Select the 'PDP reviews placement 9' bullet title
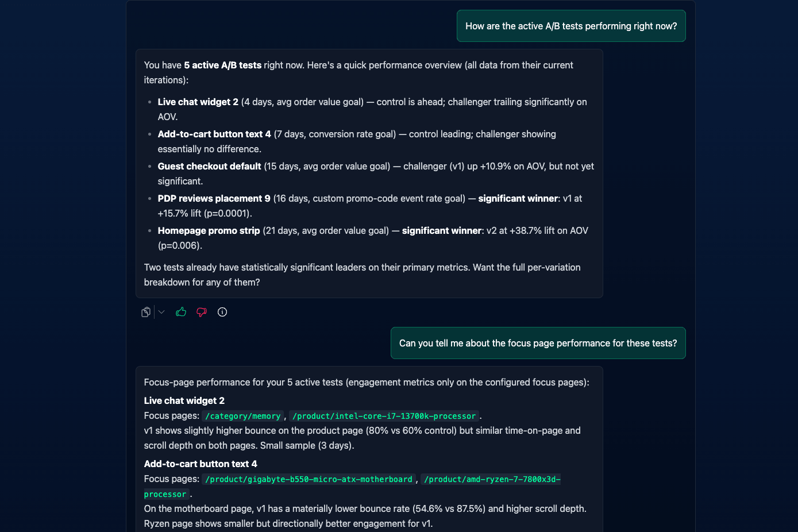The width and height of the screenshot is (798, 532). [x=214, y=198]
